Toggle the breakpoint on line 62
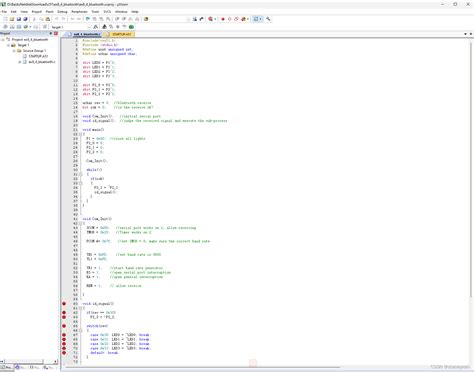 64,313
